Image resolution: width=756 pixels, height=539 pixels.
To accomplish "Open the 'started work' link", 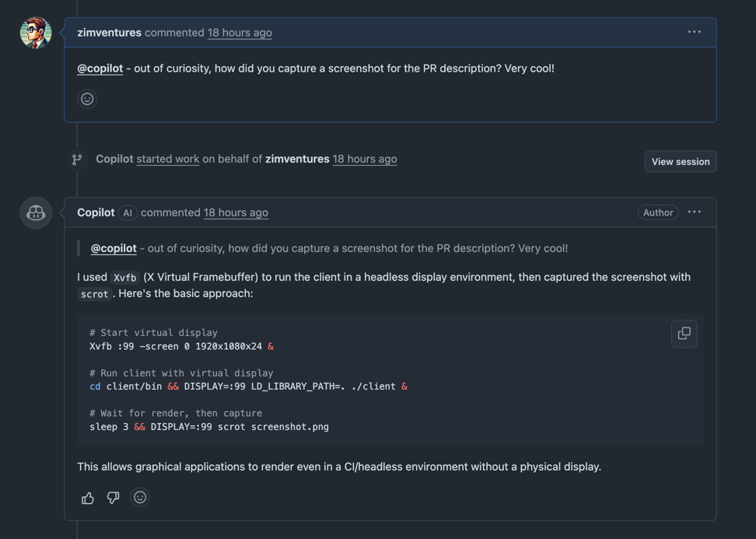I will coord(168,159).
